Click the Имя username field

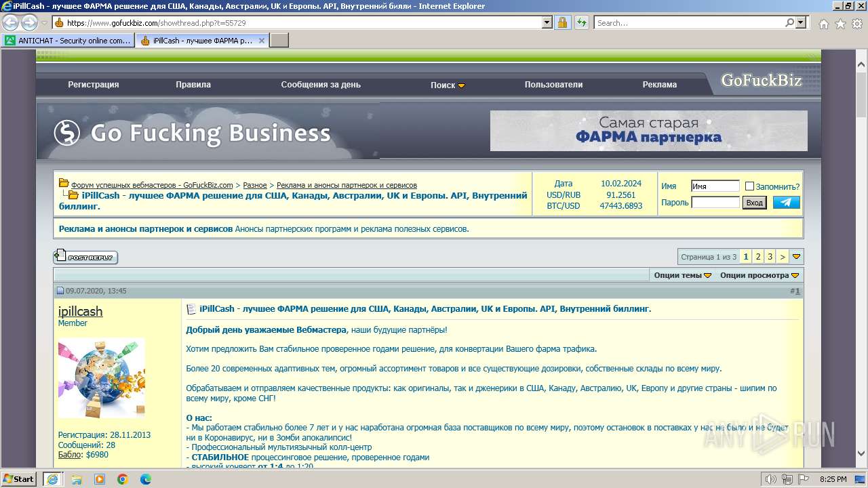click(715, 186)
